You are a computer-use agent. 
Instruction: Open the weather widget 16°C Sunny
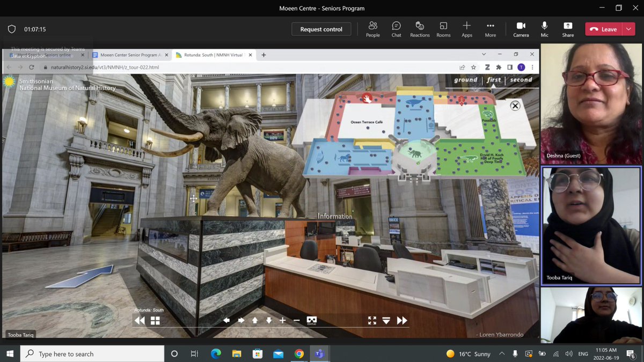tap(469, 353)
